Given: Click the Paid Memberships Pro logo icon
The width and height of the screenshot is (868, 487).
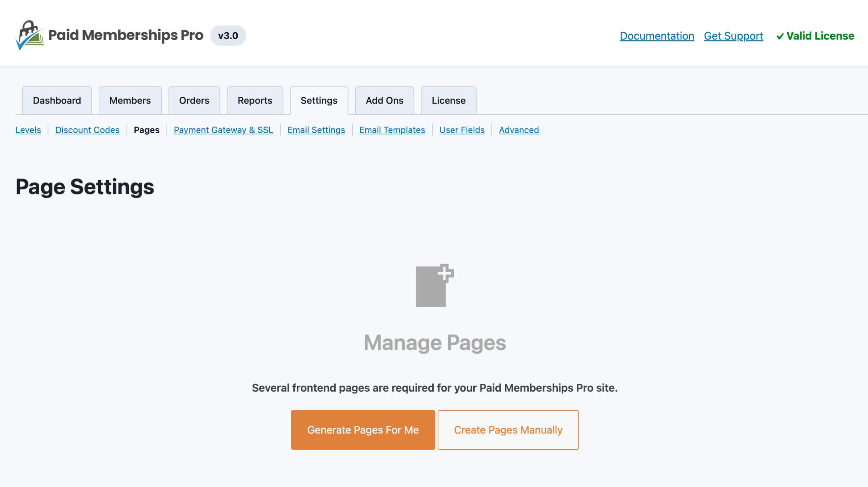Looking at the screenshot, I should click(28, 35).
